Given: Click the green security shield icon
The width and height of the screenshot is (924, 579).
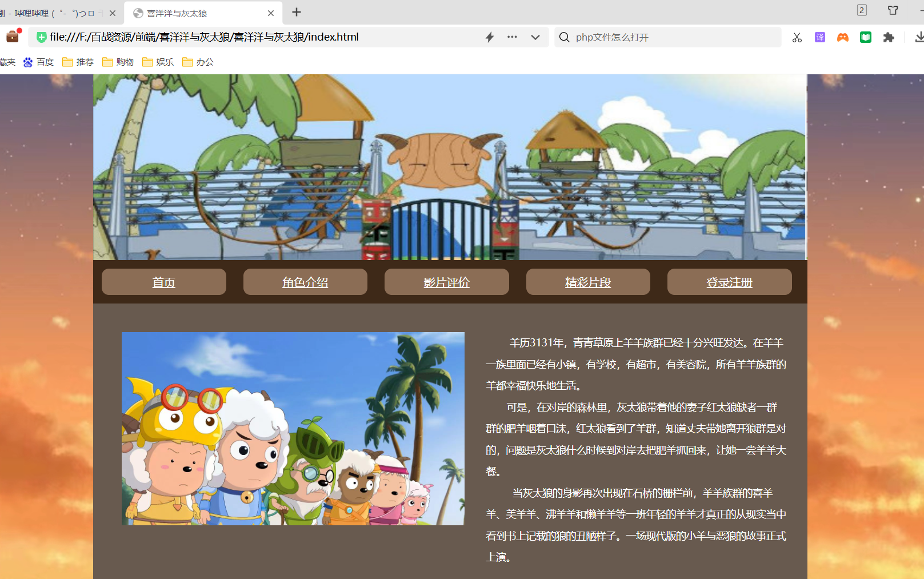Looking at the screenshot, I should 41,37.
